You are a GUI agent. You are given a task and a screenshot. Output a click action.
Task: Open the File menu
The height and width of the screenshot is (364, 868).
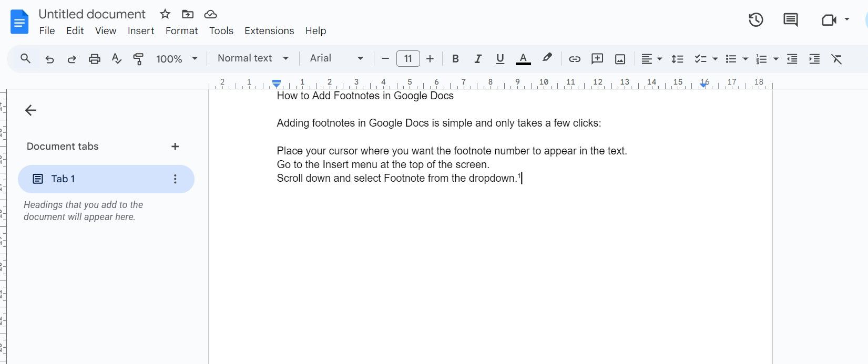point(47,31)
